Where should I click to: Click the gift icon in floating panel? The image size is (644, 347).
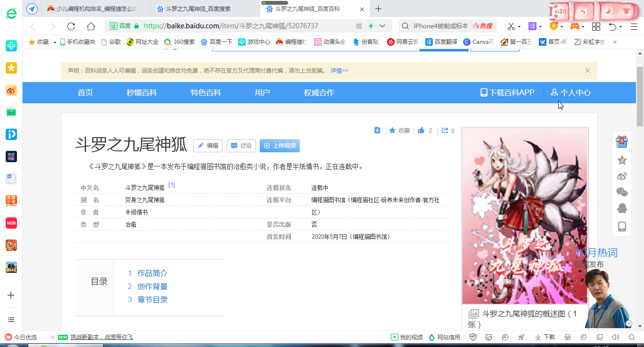[622, 141]
